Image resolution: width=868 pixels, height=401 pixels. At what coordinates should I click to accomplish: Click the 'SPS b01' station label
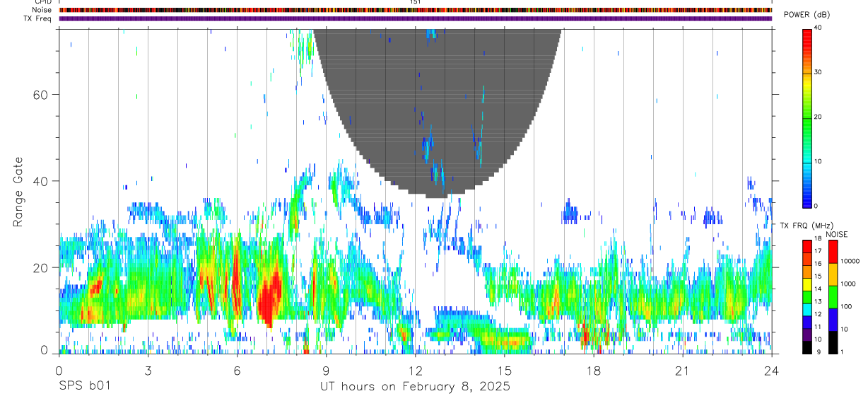[x=85, y=387]
